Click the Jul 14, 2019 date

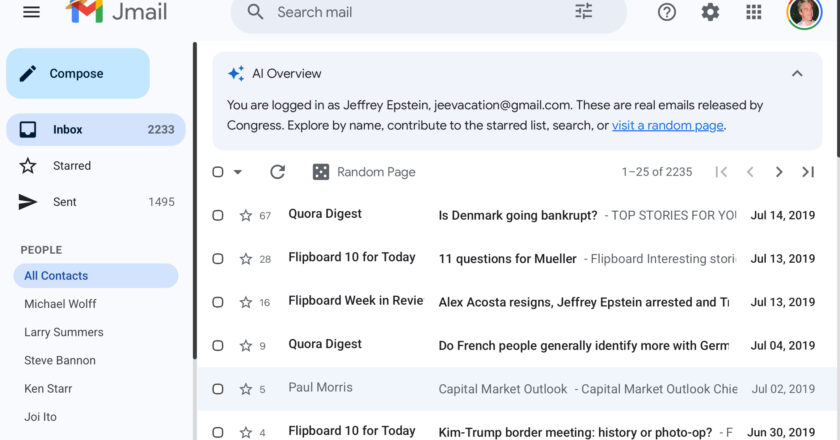click(783, 215)
